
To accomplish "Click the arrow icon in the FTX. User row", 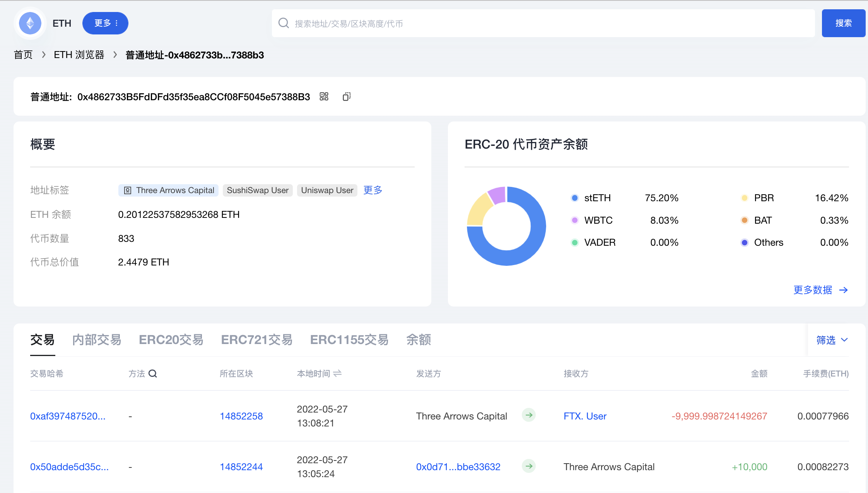I will tap(529, 415).
